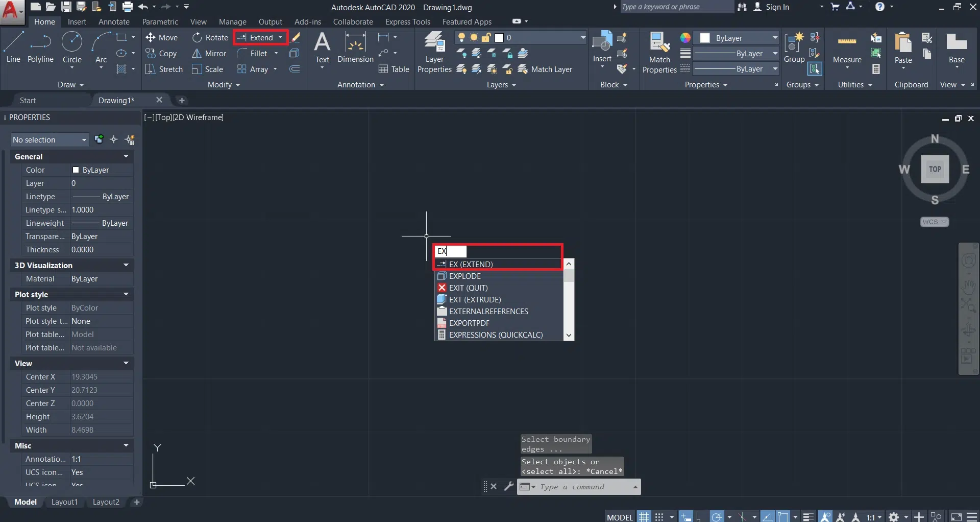The image size is (980, 522).
Task: Click the ByLayer object color swatch
Action: coord(705,38)
